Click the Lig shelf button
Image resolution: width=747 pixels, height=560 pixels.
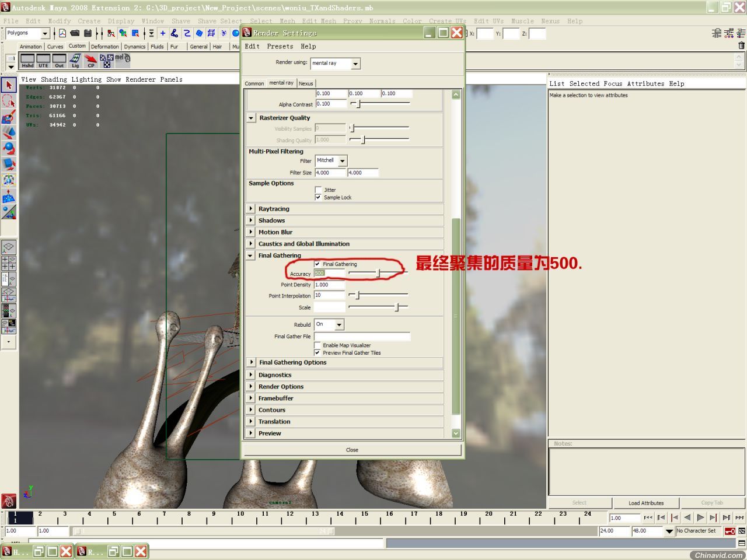75,61
